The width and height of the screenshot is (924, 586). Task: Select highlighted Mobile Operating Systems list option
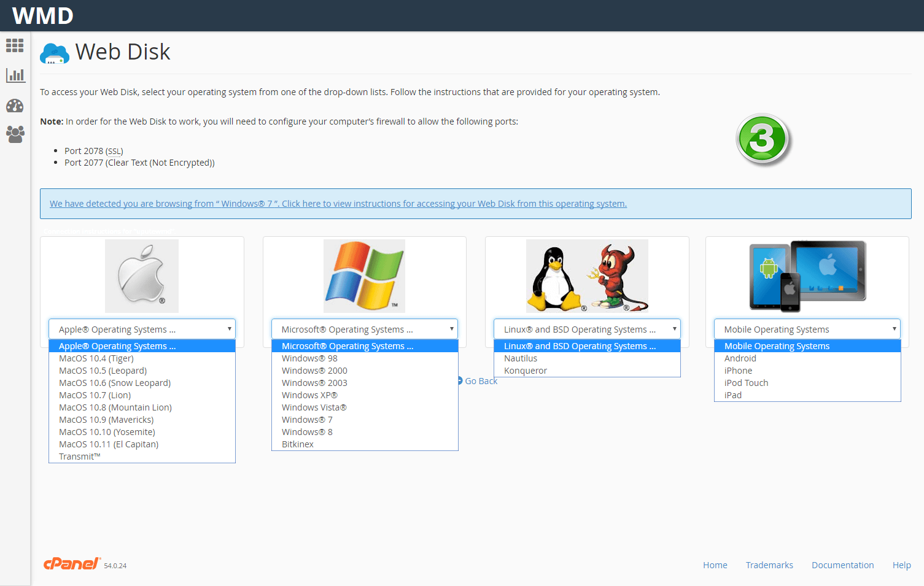[x=807, y=346]
